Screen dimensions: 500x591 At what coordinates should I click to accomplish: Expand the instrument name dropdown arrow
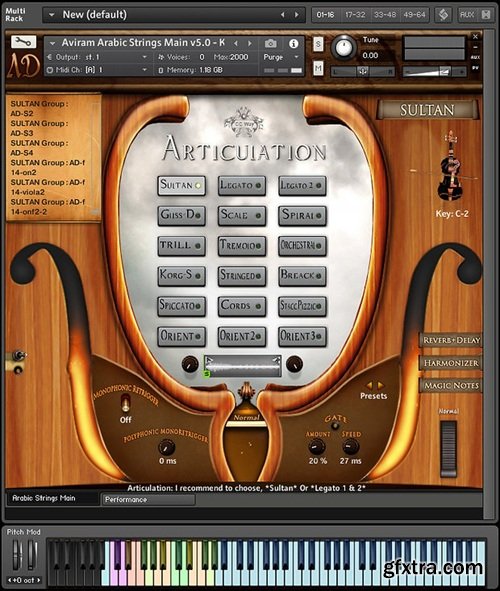pyautogui.click(x=52, y=43)
